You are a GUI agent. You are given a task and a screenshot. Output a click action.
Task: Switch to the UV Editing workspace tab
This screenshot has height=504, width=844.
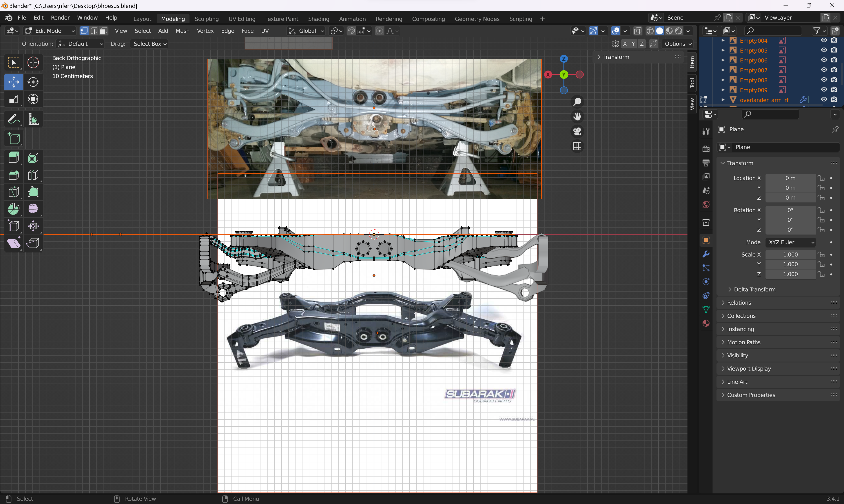point(241,19)
